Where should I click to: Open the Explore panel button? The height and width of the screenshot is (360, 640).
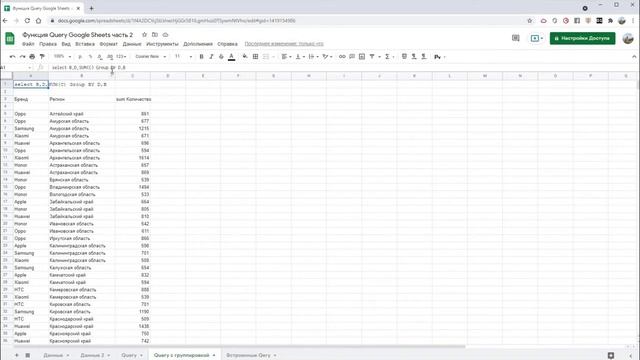tap(611, 356)
